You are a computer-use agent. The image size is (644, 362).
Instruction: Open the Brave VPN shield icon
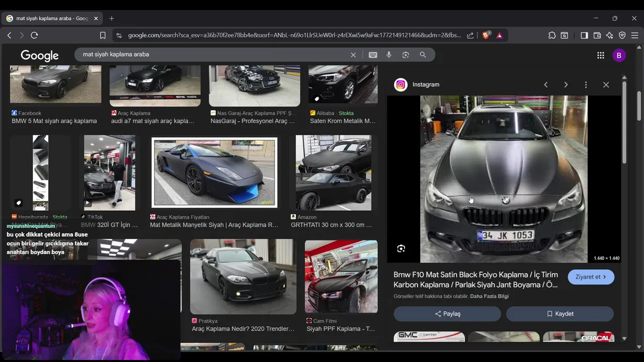(x=622, y=35)
